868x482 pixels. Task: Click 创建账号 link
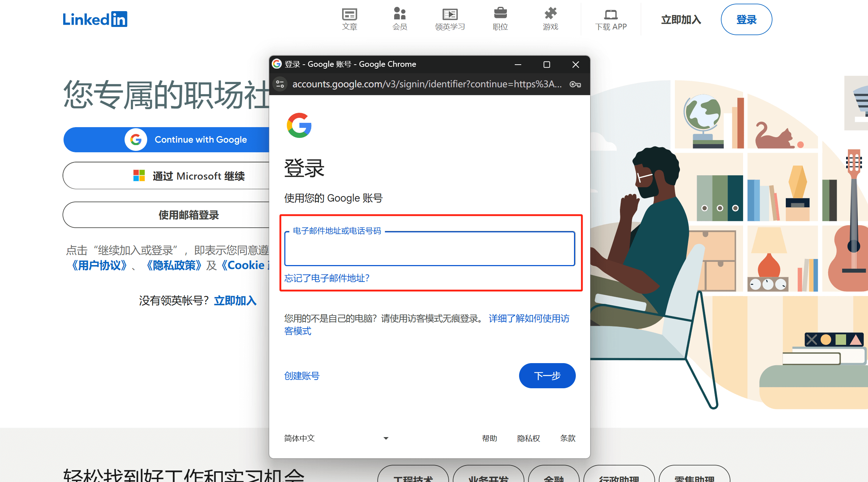pos(302,376)
